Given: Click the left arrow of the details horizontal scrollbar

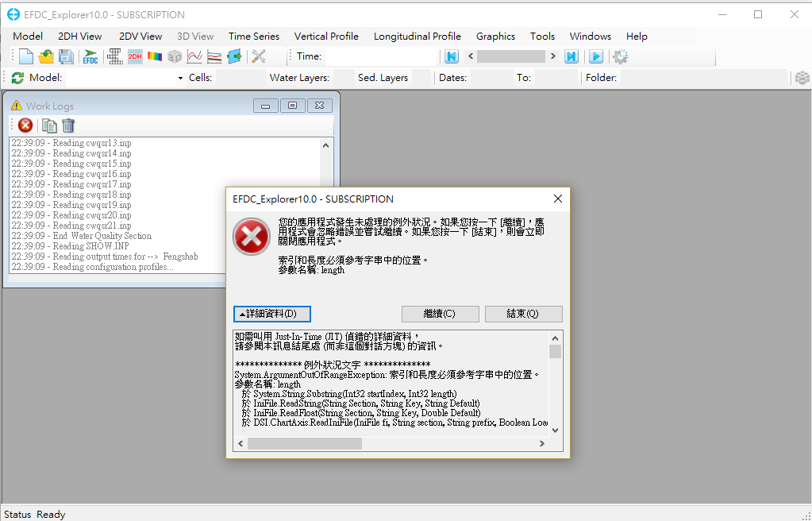Looking at the screenshot, I should coord(241,444).
